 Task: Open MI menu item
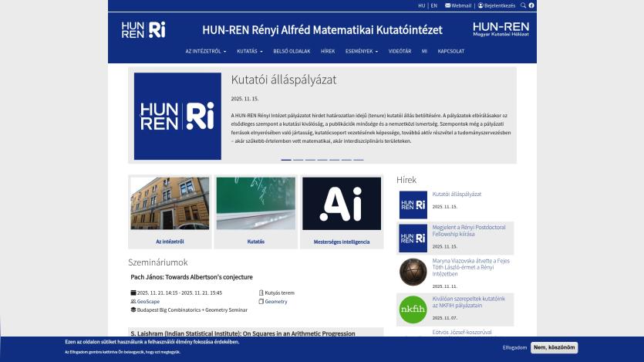(424, 52)
